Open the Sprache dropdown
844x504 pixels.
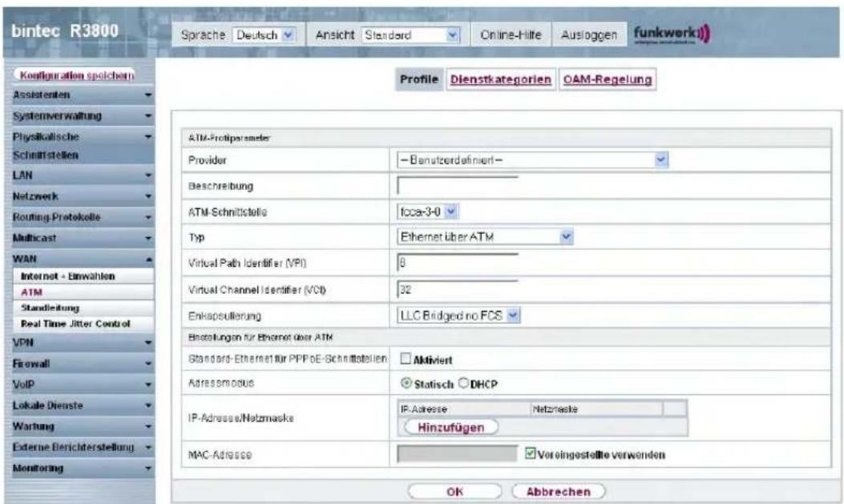[265, 35]
